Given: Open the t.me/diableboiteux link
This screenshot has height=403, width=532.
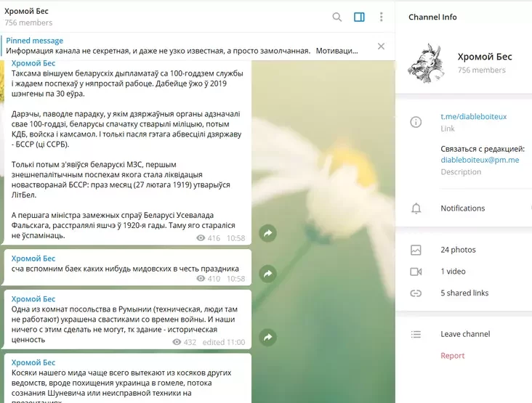Looking at the screenshot, I should (x=473, y=116).
